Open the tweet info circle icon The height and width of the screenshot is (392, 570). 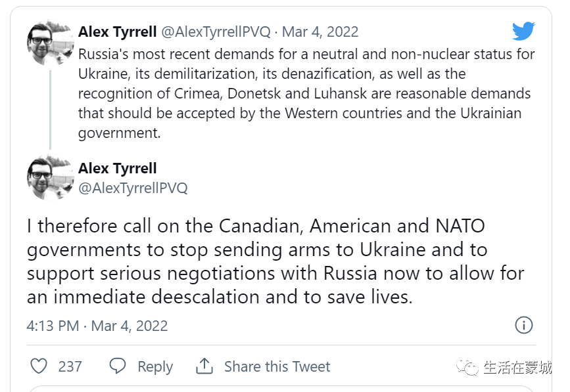click(x=524, y=325)
